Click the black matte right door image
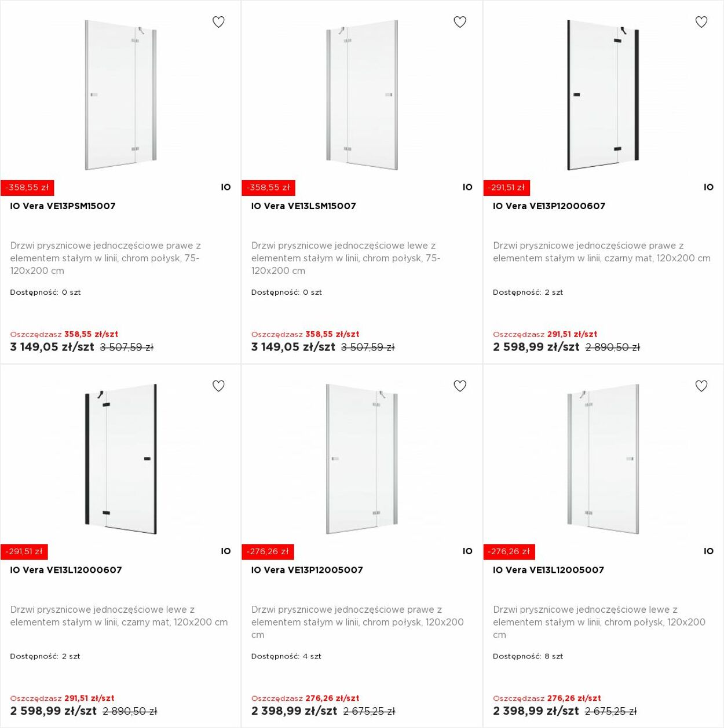This screenshot has height=728, width=724. [603, 96]
